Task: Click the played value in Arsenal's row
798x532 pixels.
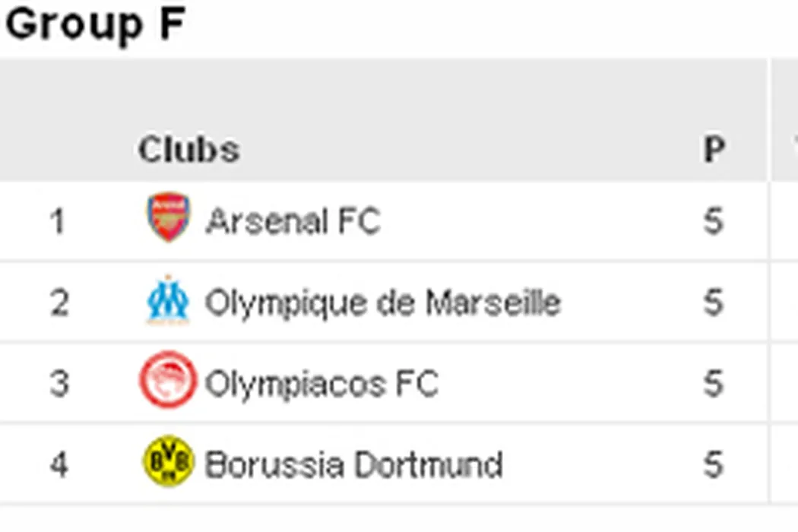Action: [713, 222]
